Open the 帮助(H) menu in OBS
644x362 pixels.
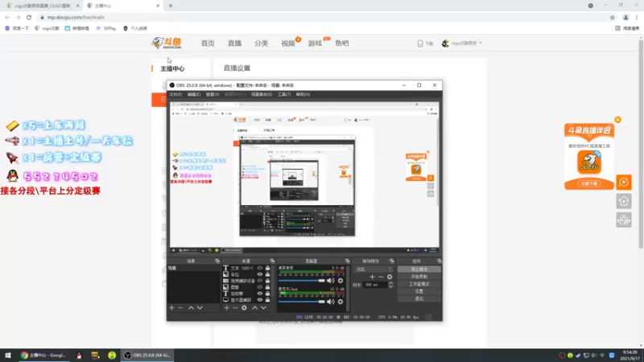(x=303, y=94)
